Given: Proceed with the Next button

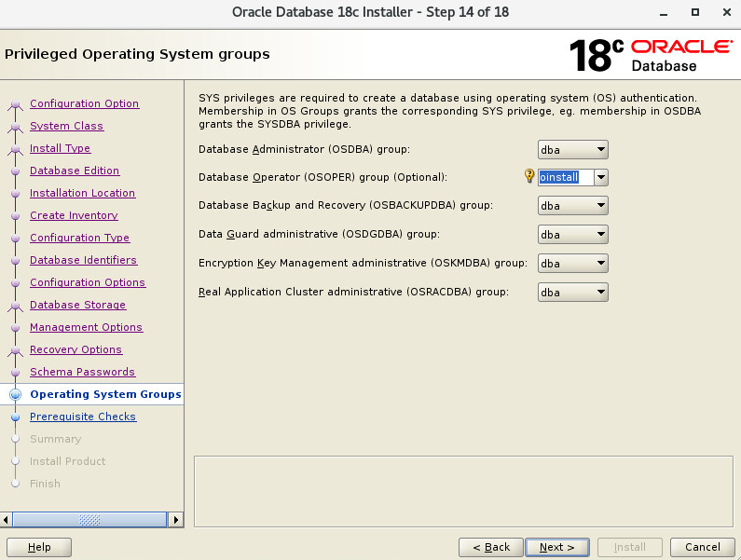Looking at the screenshot, I should click(x=557, y=547).
